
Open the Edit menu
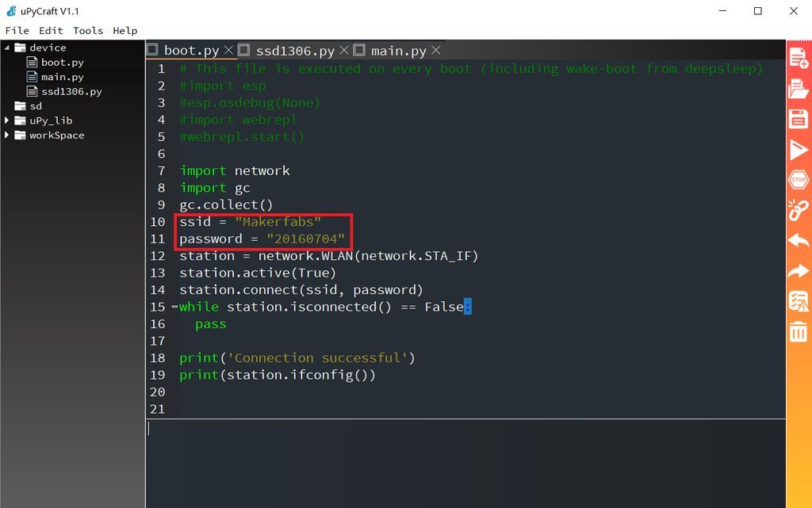point(51,31)
